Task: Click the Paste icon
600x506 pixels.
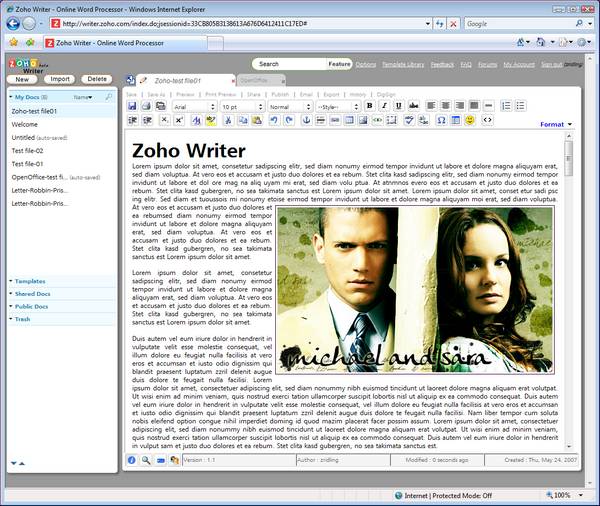Action: [x=257, y=120]
